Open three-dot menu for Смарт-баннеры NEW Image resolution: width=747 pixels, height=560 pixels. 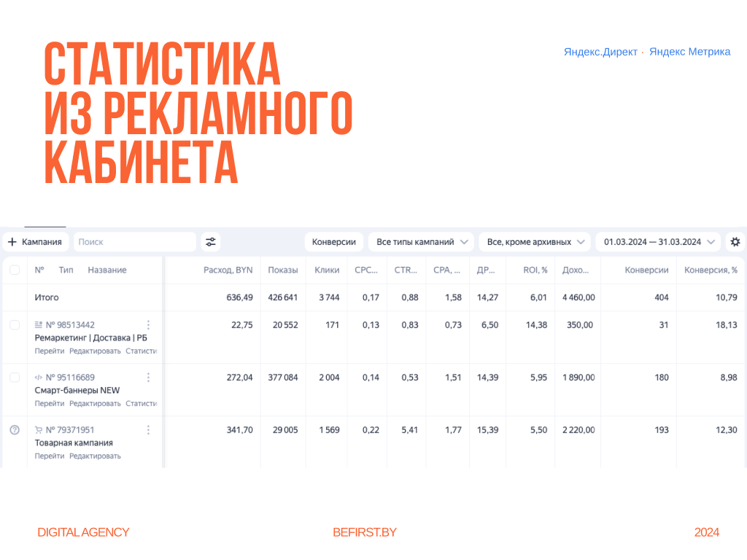coord(148,378)
